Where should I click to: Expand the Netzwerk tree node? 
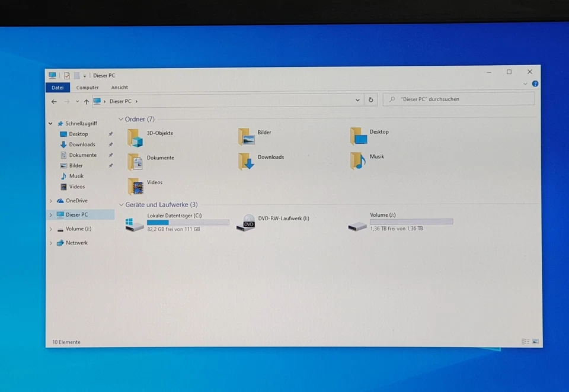point(50,243)
